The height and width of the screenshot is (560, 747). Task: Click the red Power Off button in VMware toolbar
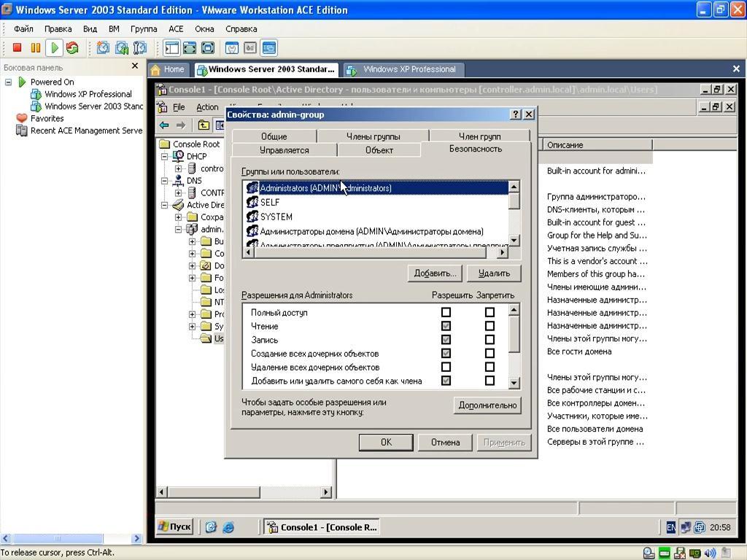tap(17, 48)
